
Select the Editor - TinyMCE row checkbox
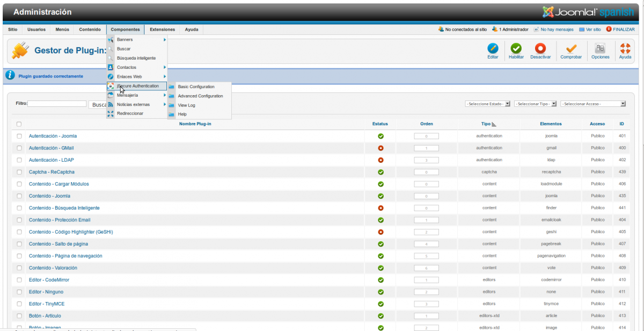[19, 304]
